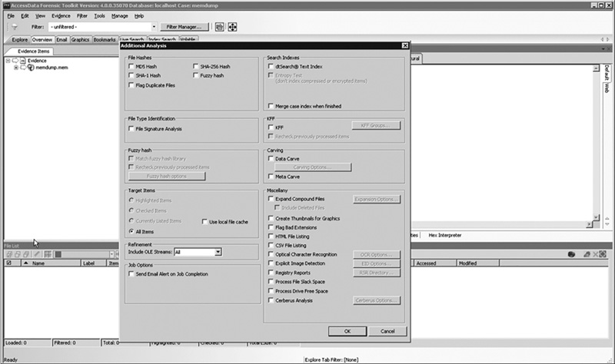
Task: Click the dark globe icon above Modified column
Action: (x=571, y=254)
